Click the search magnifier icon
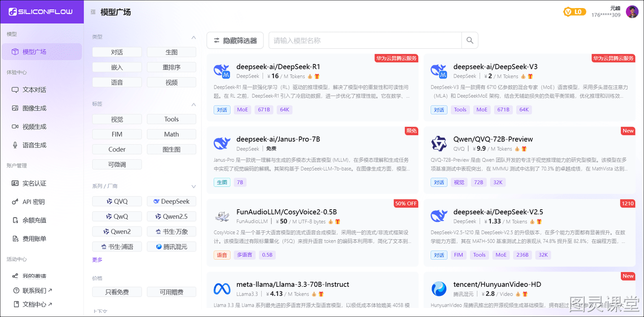The width and height of the screenshot is (644, 317). (470, 40)
